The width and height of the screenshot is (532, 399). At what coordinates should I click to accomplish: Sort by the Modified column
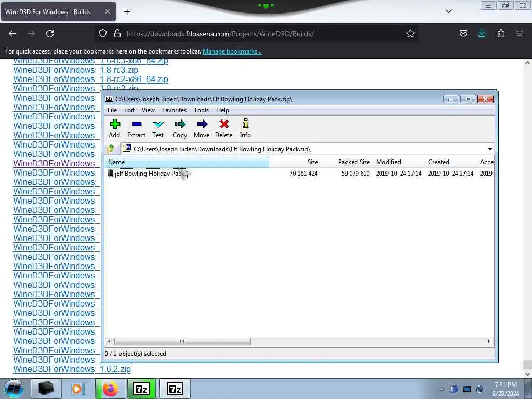coord(399,162)
